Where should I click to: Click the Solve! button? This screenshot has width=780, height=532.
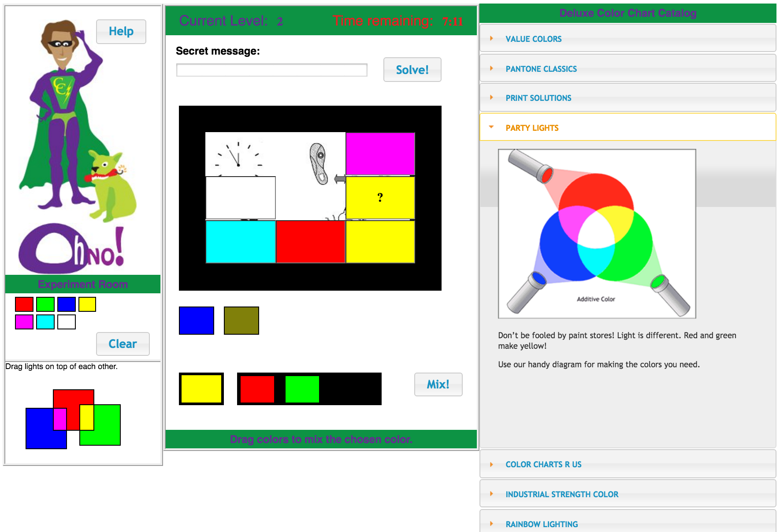412,70
